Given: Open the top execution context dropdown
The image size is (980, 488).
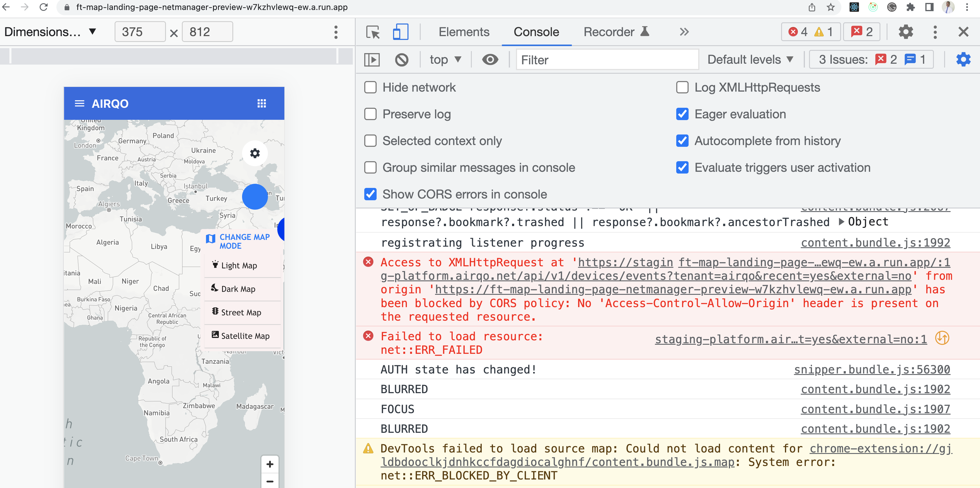Looking at the screenshot, I should coord(444,59).
